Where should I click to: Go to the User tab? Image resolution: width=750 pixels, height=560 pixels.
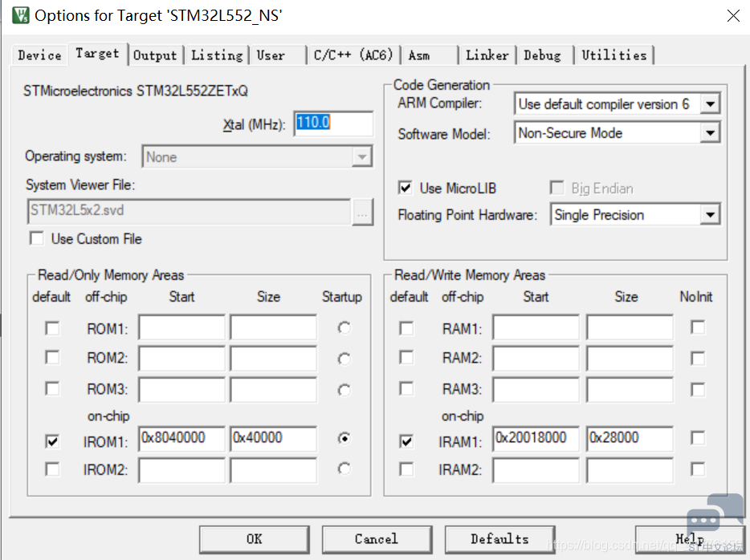(x=271, y=55)
